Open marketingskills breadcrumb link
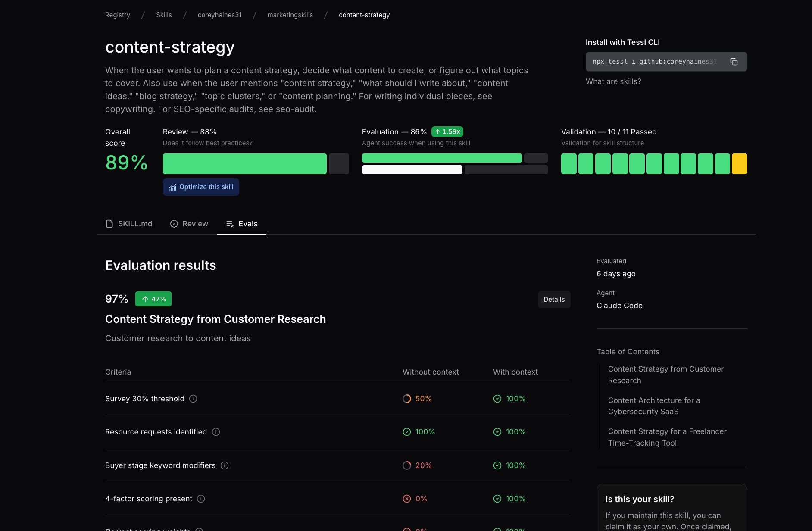Screen dimensions: 812x531 pos(290,15)
